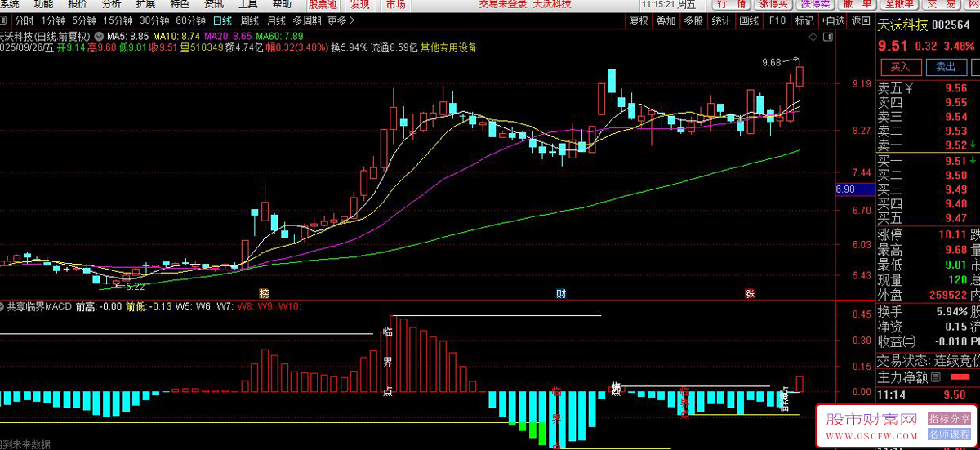
Task: Click the 行情 button
Action: [x=730, y=4]
